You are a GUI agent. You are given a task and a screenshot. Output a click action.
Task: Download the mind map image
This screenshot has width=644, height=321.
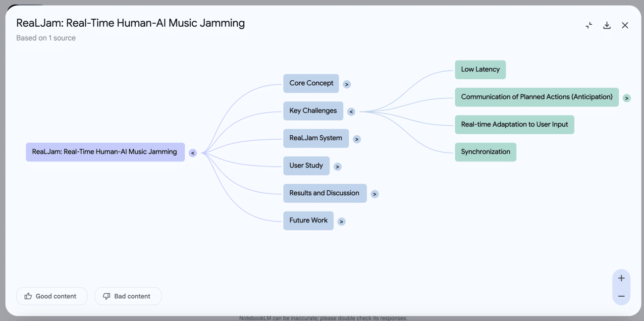[x=607, y=25]
